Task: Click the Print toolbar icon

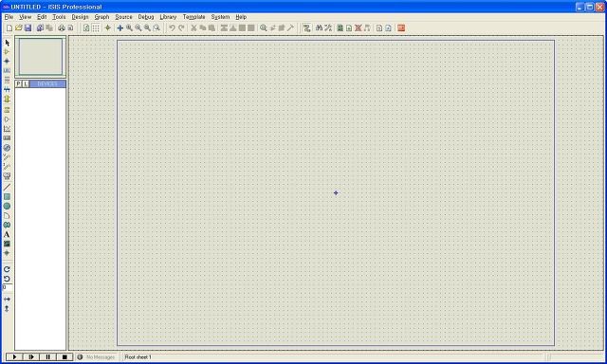Action: [x=62, y=27]
